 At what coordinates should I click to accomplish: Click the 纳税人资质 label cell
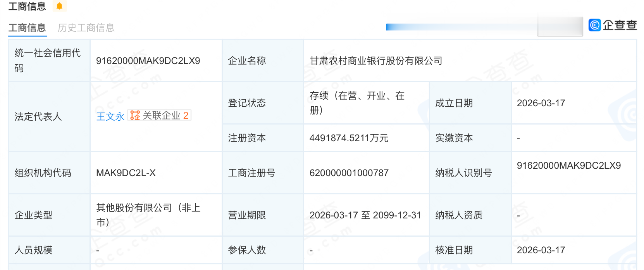click(x=470, y=215)
